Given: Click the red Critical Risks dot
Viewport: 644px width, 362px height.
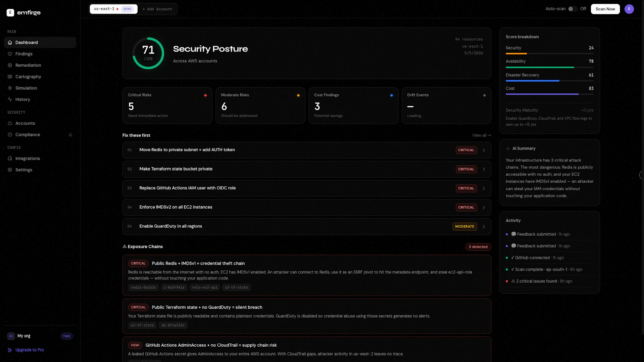Looking at the screenshot, I should coord(205,95).
